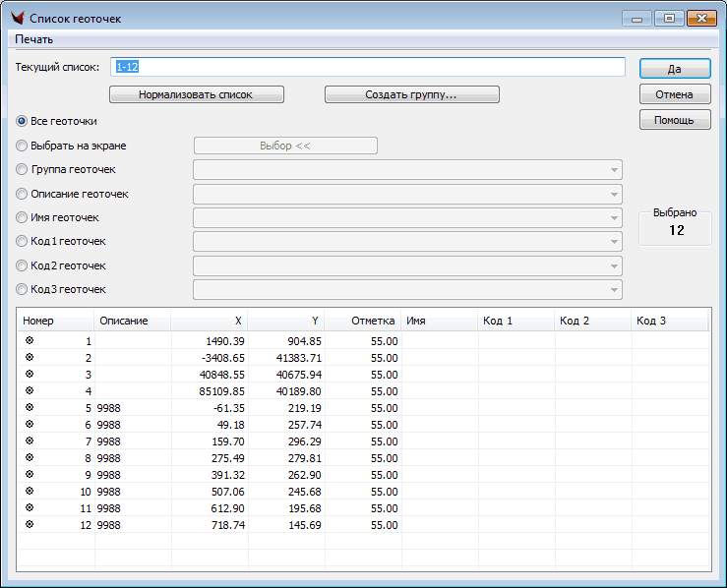The height and width of the screenshot is (588, 727).
Task: Sort by the 'Отметка' column header
Action: [363, 321]
